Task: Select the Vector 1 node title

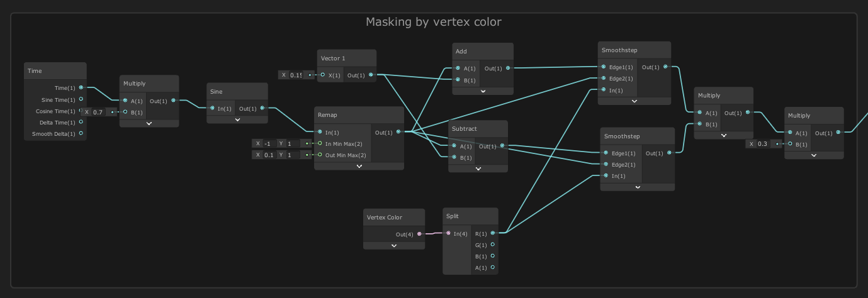Action: (333, 58)
